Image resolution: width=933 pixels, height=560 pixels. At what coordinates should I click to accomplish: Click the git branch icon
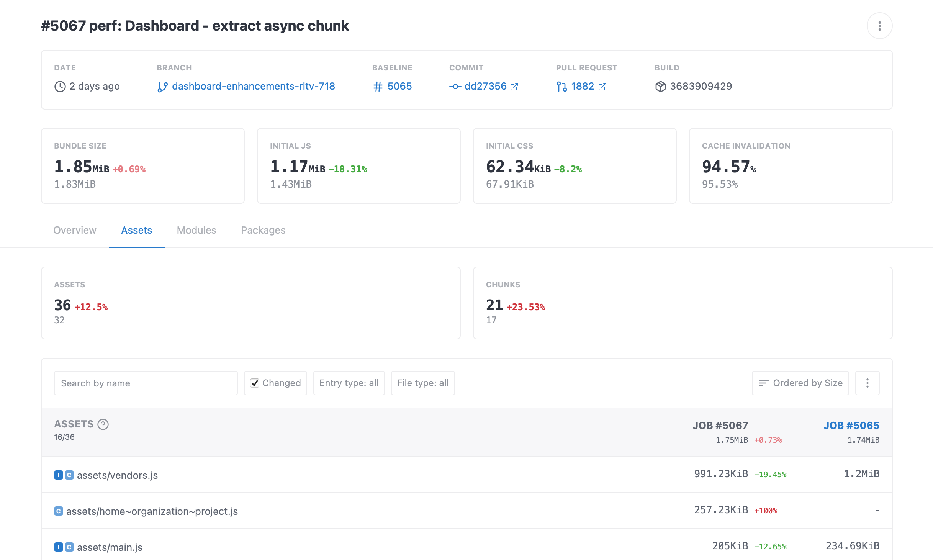pos(162,87)
